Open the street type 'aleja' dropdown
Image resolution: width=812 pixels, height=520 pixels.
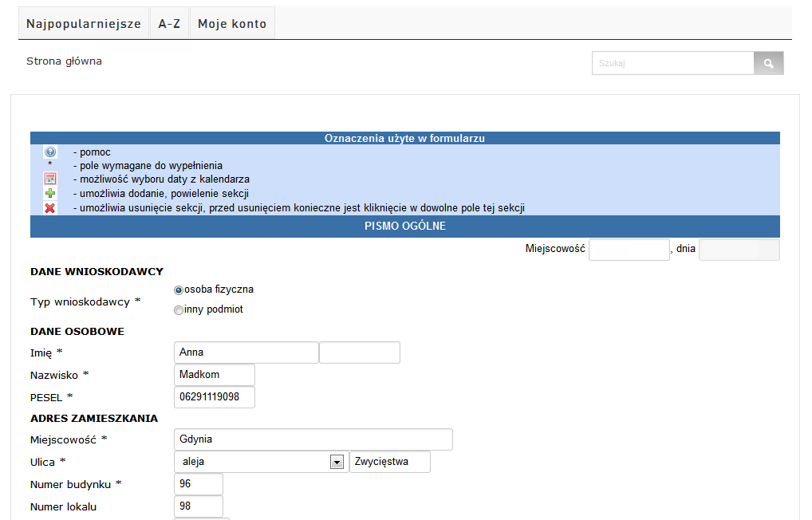(x=337, y=462)
